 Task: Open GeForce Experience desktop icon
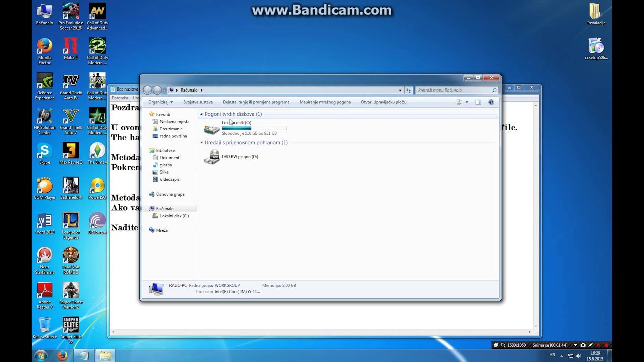(x=44, y=86)
